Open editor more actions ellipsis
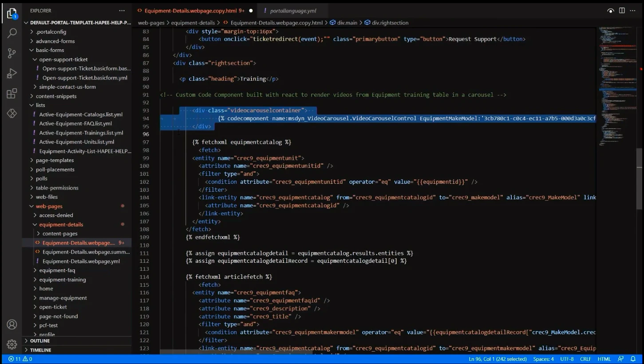The image size is (644, 364). (634, 10)
